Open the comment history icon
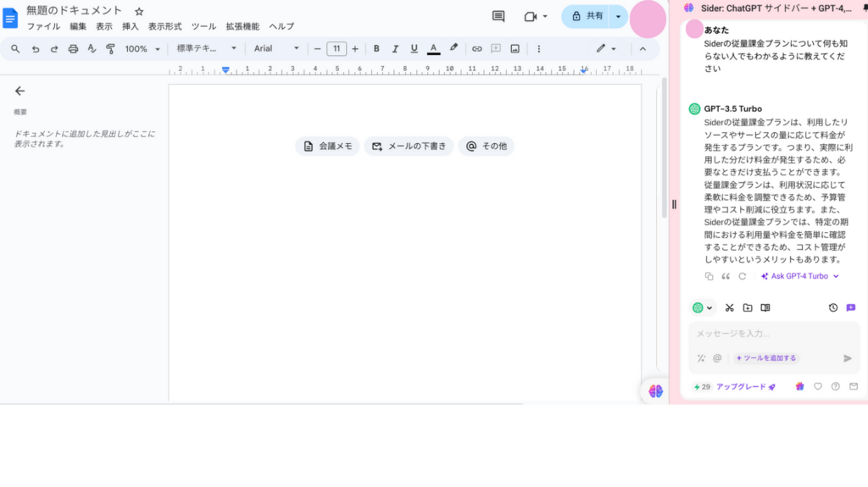This screenshot has height=487, width=868. click(x=498, y=16)
